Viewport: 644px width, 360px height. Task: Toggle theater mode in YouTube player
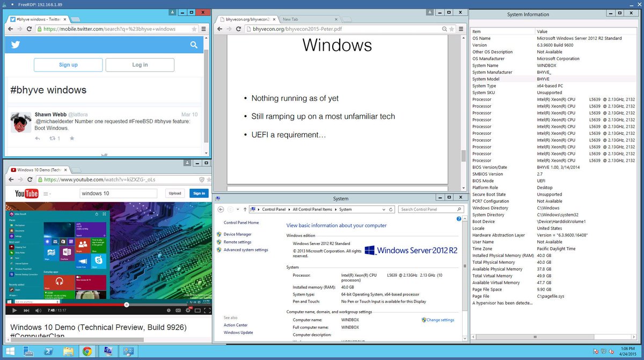pos(196,311)
